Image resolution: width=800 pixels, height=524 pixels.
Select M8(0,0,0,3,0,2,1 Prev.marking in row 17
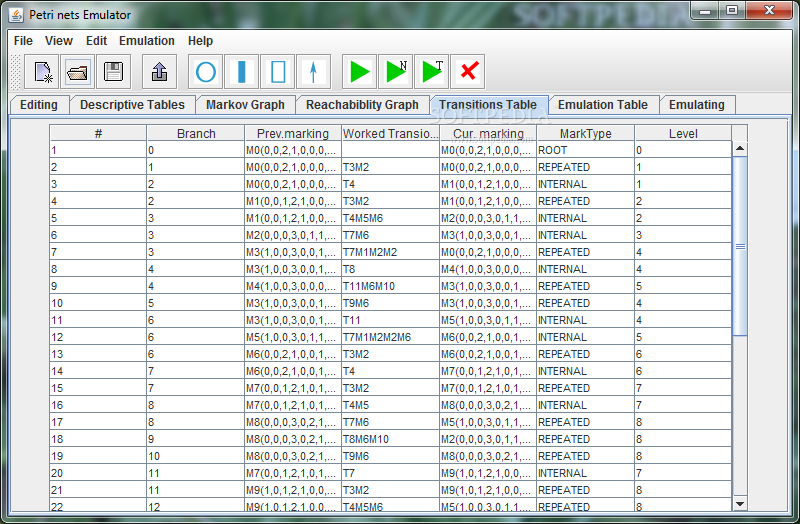(293, 422)
